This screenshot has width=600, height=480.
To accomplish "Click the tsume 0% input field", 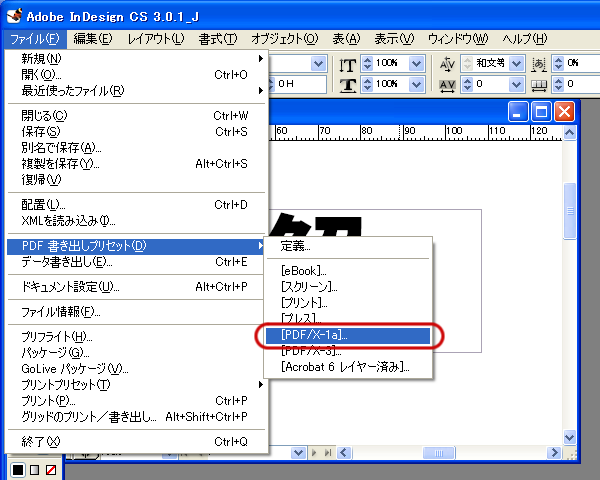I will [x=582, y=64].
